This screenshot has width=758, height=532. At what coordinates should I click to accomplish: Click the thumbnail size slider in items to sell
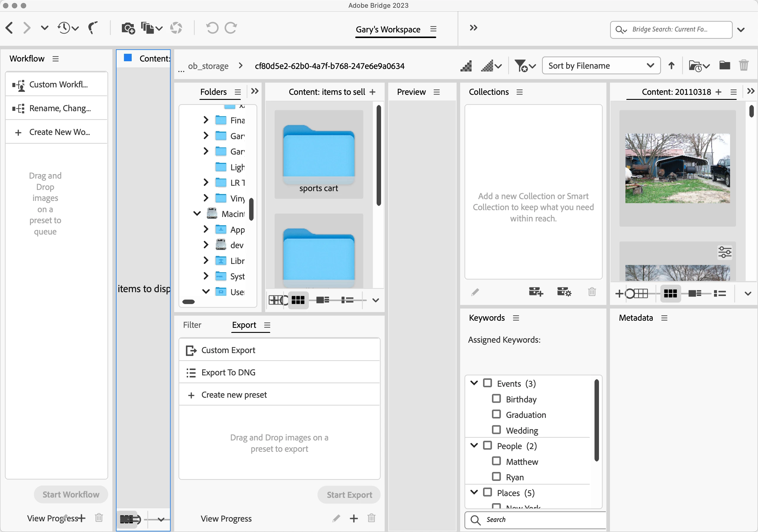tap(283, 300)
